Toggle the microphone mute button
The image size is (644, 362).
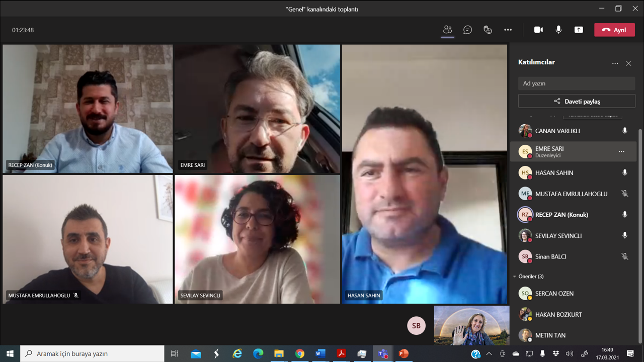(558, 30)
